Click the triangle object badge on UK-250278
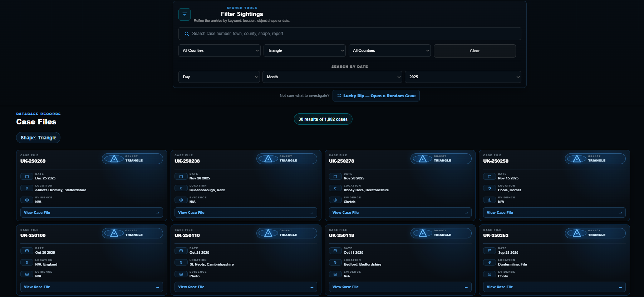The image size is (644, 297). pyautogui.click(x=441, y=159)
